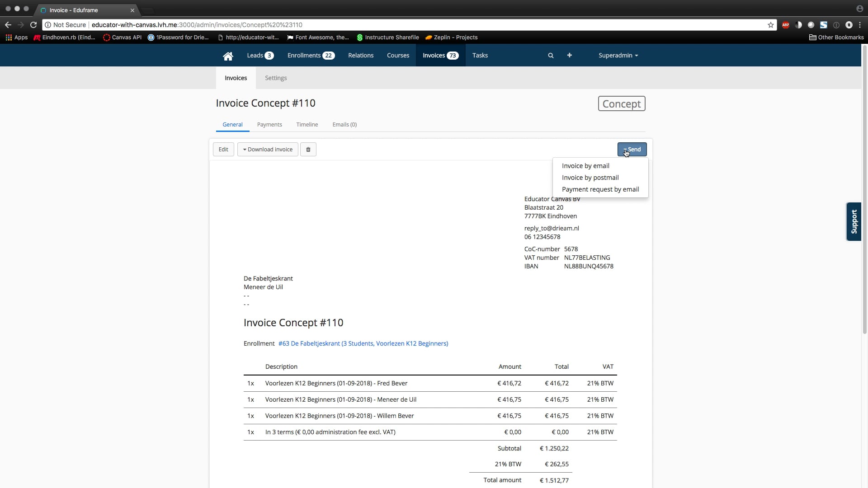Choose Payment request by email option
This screenshot has width=868, height=488.
[x=600, y=189]
